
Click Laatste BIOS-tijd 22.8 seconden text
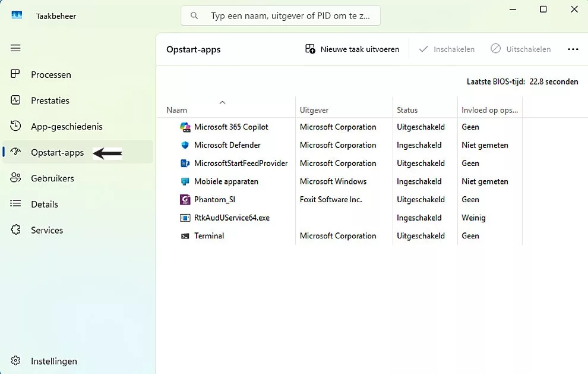[x=523, y=81]
